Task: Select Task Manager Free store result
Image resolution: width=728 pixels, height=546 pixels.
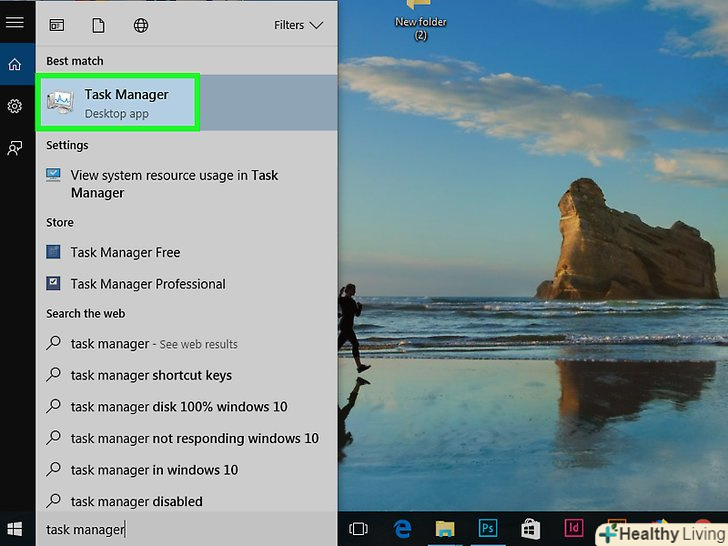Action: click(125, 253)
